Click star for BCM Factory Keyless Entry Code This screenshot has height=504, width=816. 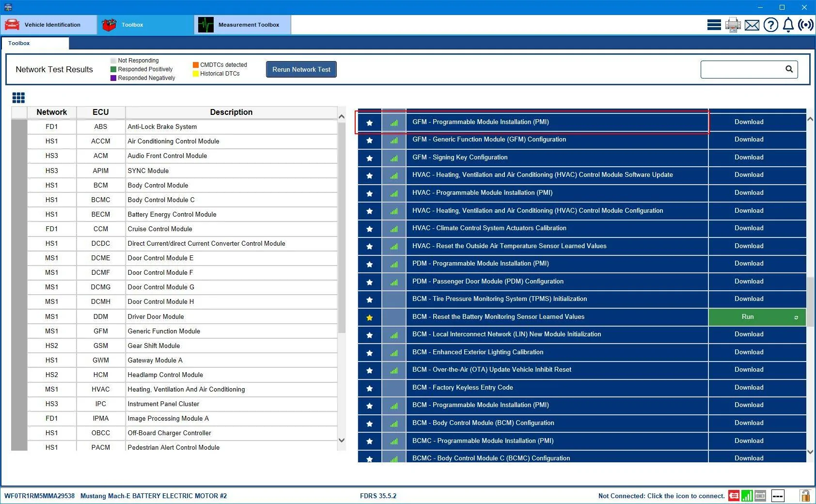[370, 388]
